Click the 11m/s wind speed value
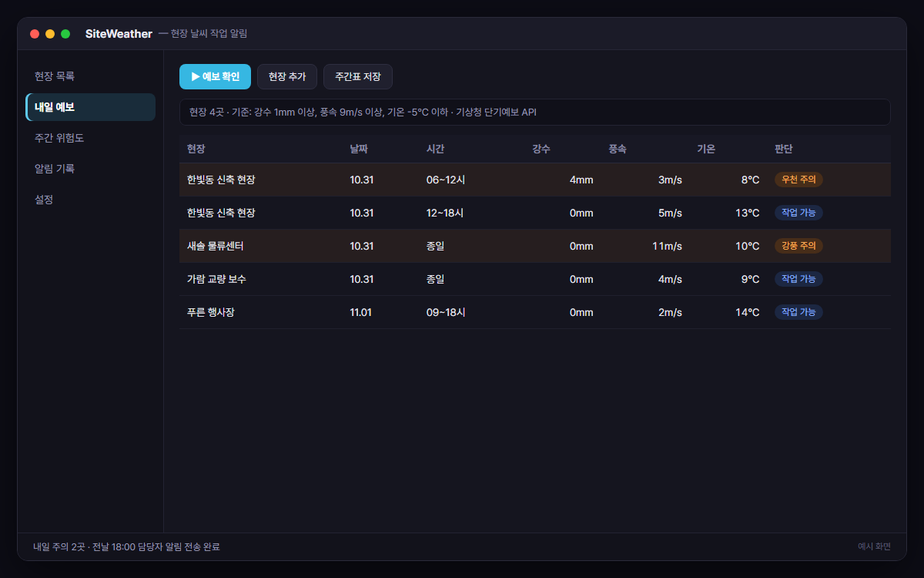 pos(667,246)
